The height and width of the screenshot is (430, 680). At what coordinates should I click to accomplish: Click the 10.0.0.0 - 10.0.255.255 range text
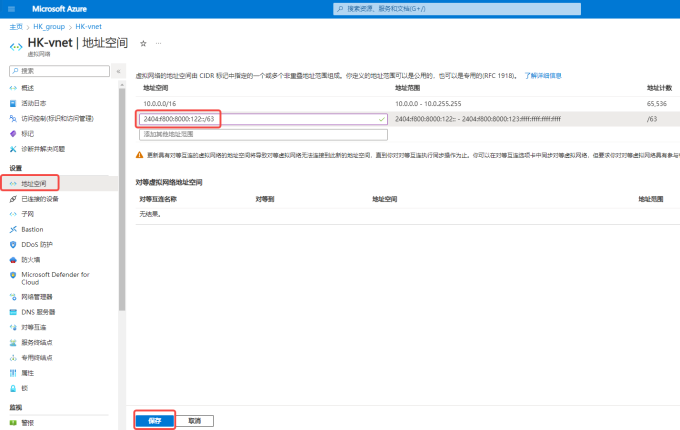click(x=428, y=104)
